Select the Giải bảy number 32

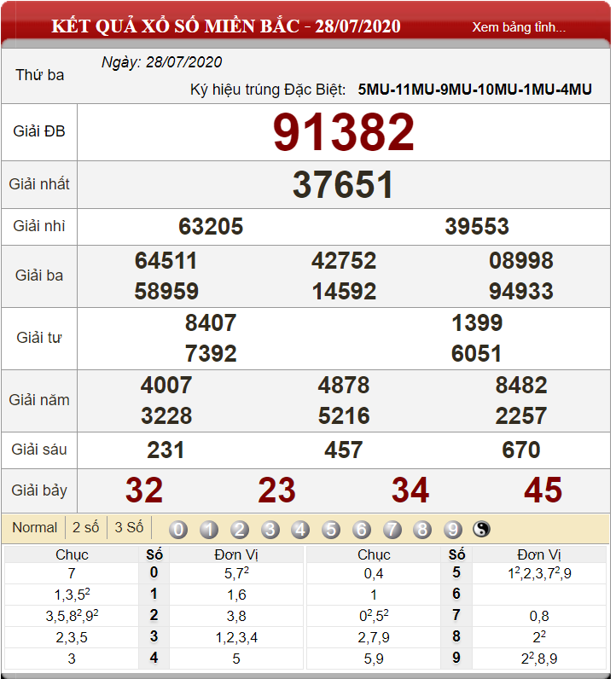point(144,490)
